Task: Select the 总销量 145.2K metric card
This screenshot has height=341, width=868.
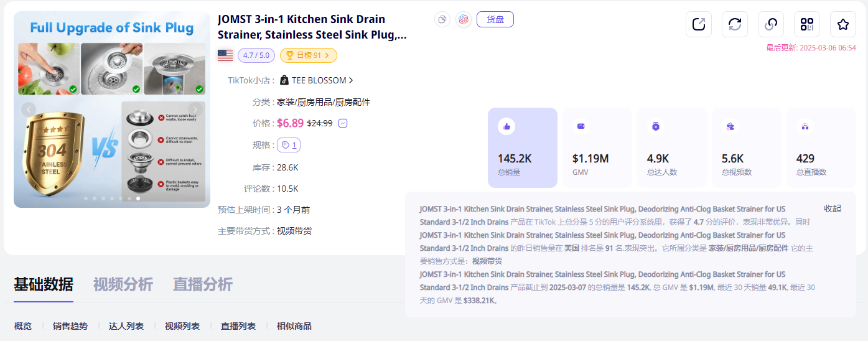Action: (x=523, y=147)
